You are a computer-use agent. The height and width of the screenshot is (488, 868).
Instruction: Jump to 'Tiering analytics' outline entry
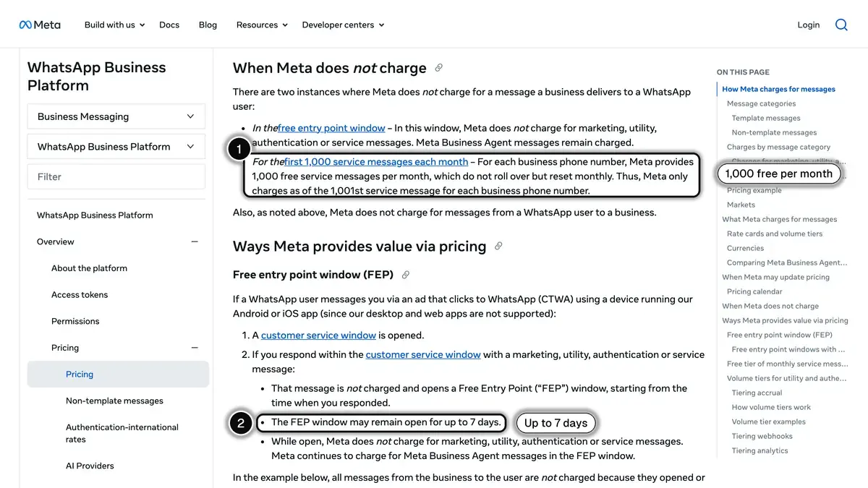[x=759, y=450]
